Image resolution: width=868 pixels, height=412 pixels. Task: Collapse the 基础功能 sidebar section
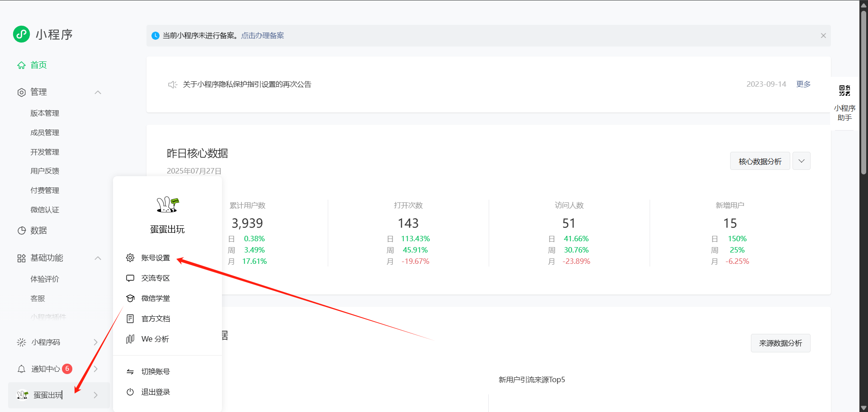(98, 258)
